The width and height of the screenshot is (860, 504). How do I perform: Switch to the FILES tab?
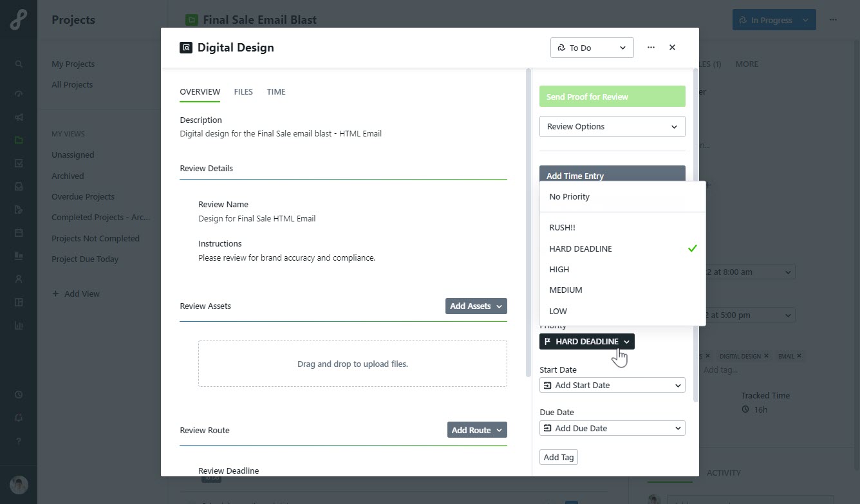(243, 91)
